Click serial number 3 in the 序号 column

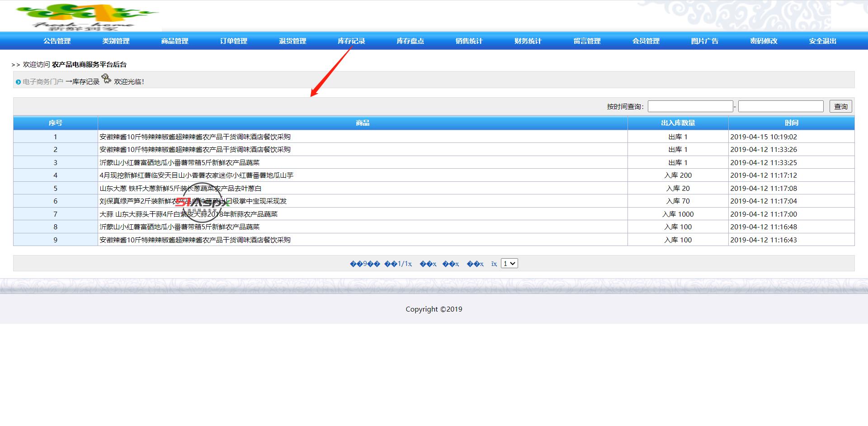[56, 163]
